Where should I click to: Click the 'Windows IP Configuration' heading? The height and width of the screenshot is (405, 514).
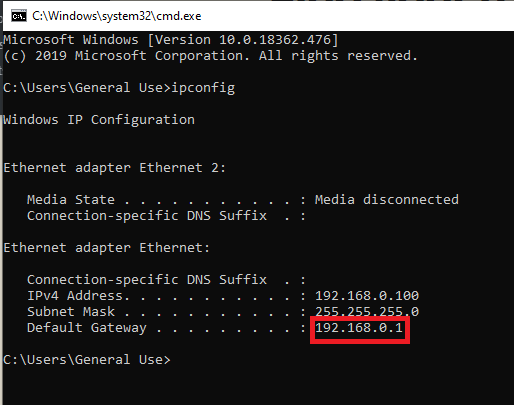[99, 120]
